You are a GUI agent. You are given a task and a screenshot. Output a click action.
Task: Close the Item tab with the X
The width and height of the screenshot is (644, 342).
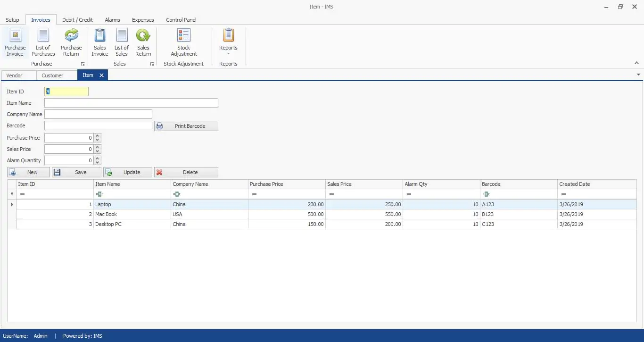tap(101, 75)
